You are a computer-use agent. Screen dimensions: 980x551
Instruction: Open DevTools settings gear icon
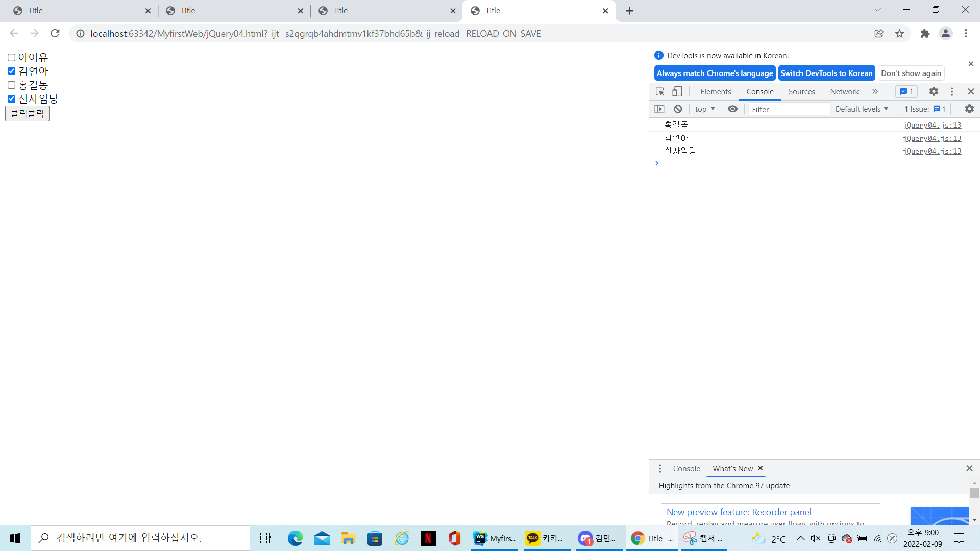934,92
